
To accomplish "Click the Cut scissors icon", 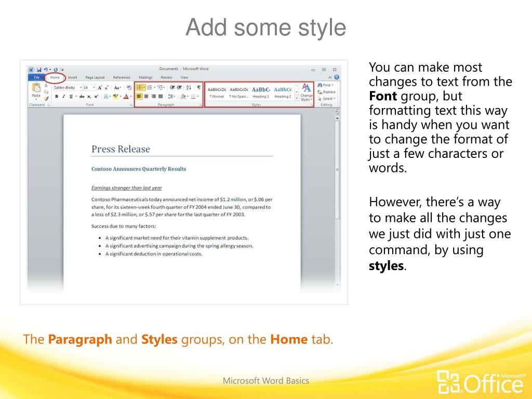I will pyautogui.click(x=46, y=86).
